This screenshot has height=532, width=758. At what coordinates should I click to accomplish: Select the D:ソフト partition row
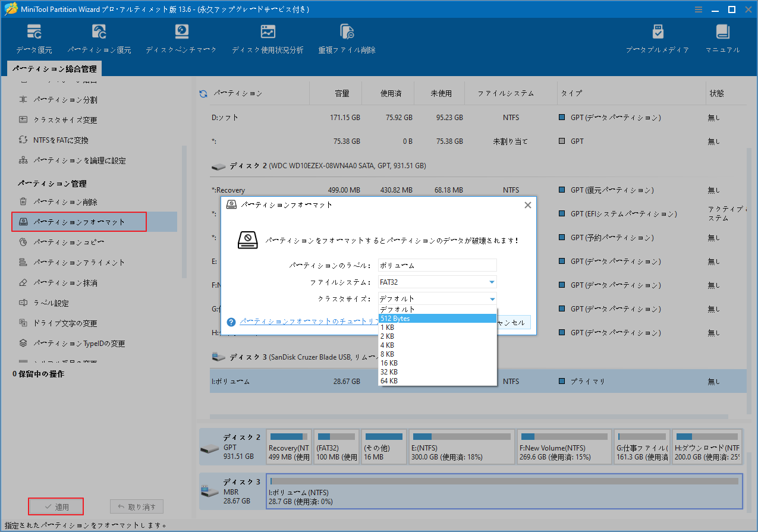click(x=478, y=118)
